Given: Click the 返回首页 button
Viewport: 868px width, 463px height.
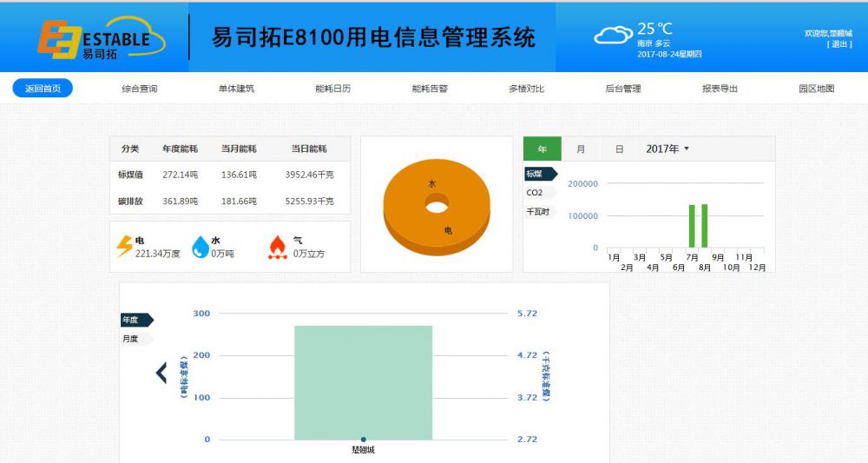Looking at the screenshot, I should tap(43, 89).
